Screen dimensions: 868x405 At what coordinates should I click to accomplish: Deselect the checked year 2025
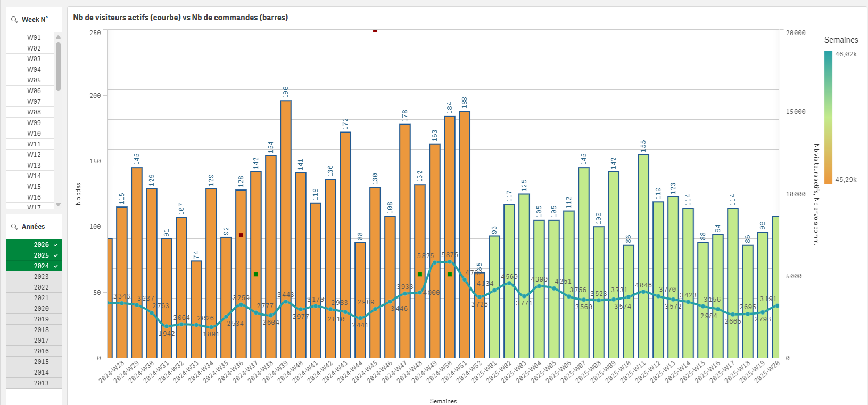point(34,255)
